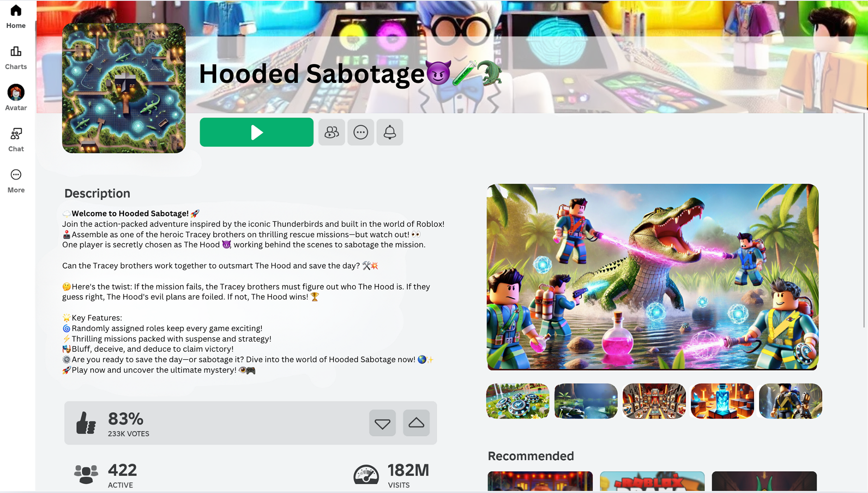Open the large crocodile battle preview image
The height and width of the screenshot is (493, 868).
pos(652,277)
